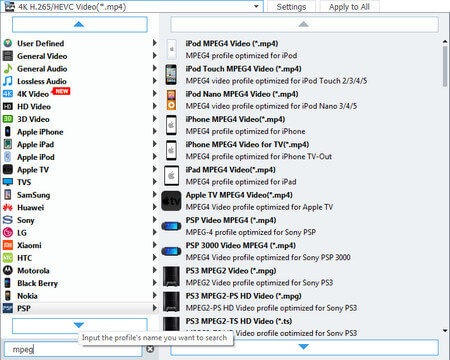The image size is (450, 360).
Task: Click the Xiaomi logo icon
Action: point(8,245)
